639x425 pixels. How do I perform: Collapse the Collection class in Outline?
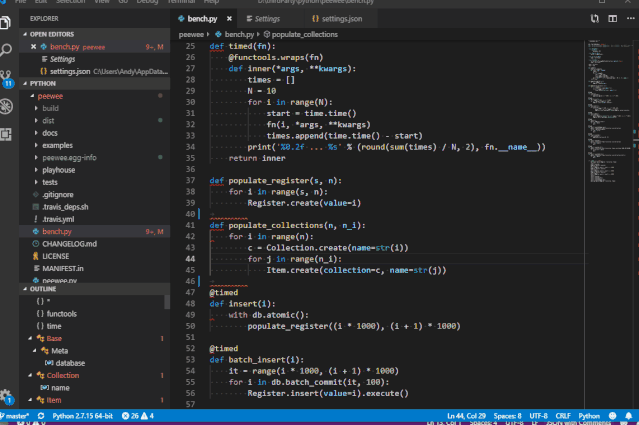click(x=30, y=375)
